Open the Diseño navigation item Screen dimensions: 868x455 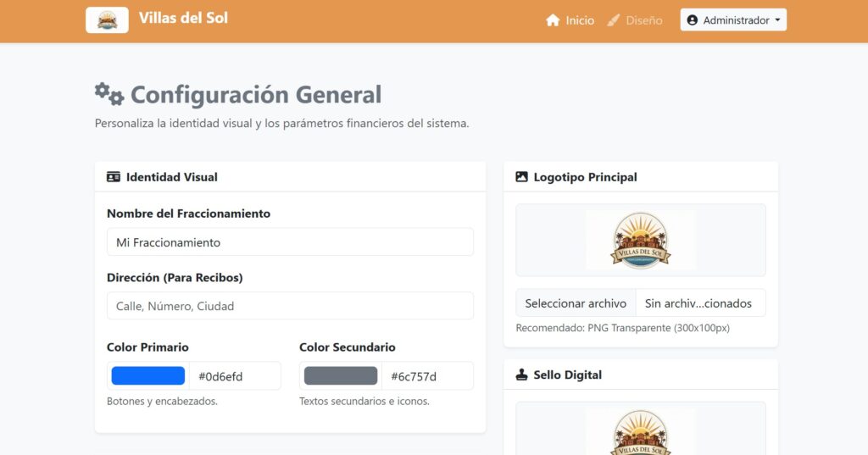pyautogui.click(x=643, y=20)
